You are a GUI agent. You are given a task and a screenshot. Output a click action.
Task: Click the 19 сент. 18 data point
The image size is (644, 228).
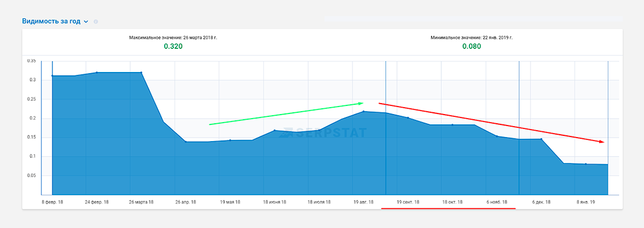408,118
